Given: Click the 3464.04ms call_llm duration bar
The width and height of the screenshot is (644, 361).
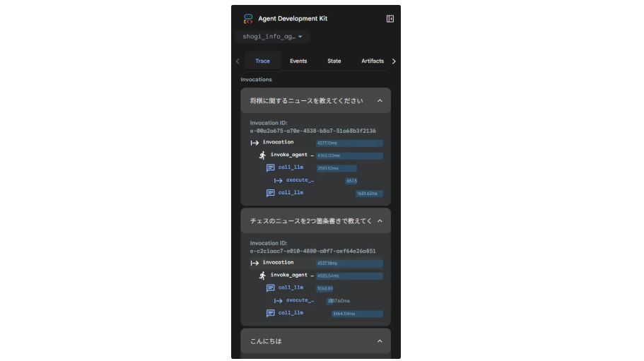Looking at the screenshot, I should [357, 314].
